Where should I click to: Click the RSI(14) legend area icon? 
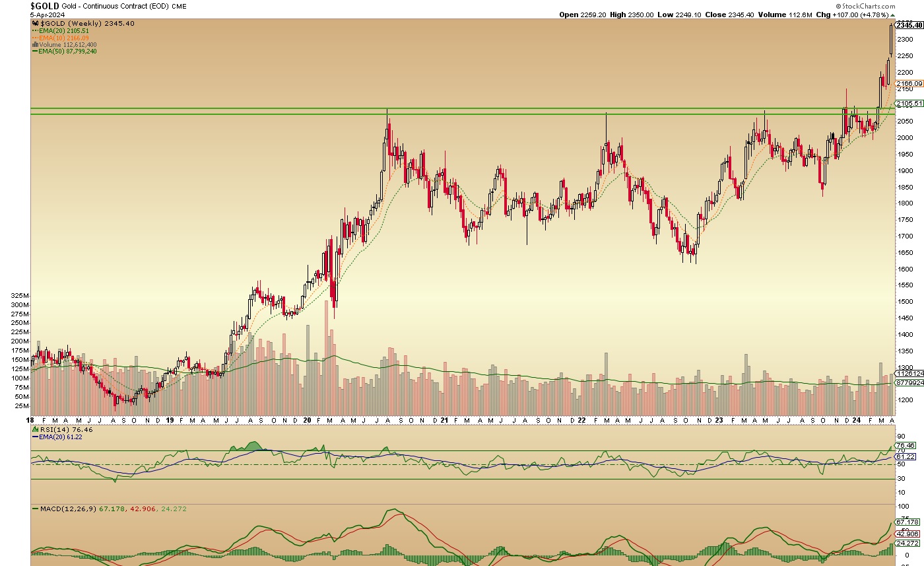point(35,429)
